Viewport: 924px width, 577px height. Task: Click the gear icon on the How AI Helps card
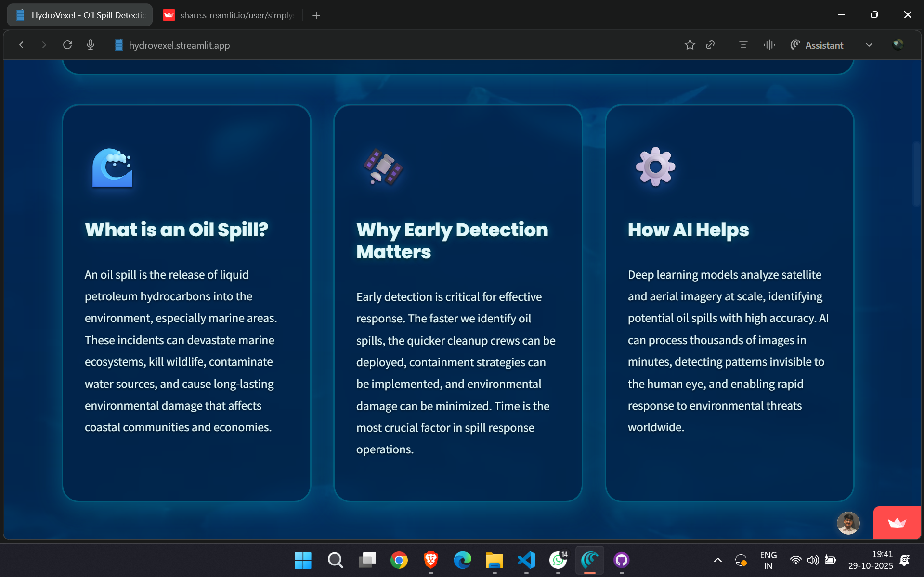[x=655, y=167]
